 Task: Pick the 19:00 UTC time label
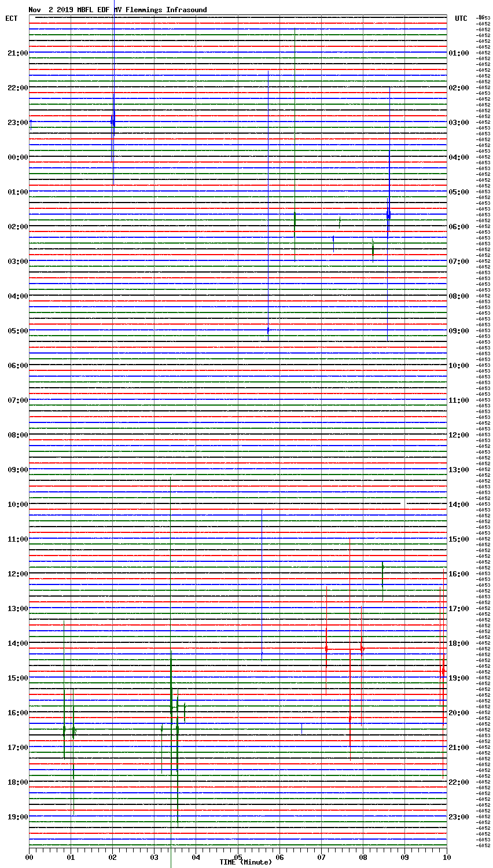coord(459,678)
